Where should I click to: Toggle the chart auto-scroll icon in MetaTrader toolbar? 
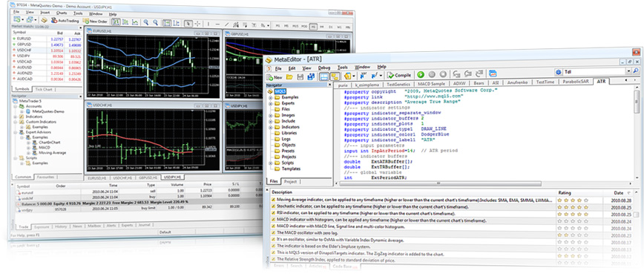pos(167,23)
